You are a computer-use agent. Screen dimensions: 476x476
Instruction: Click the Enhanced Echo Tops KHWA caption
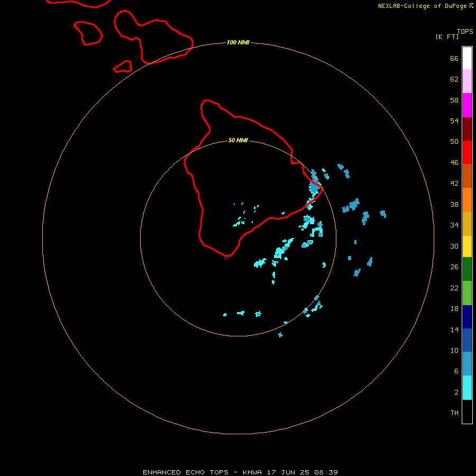240,472
